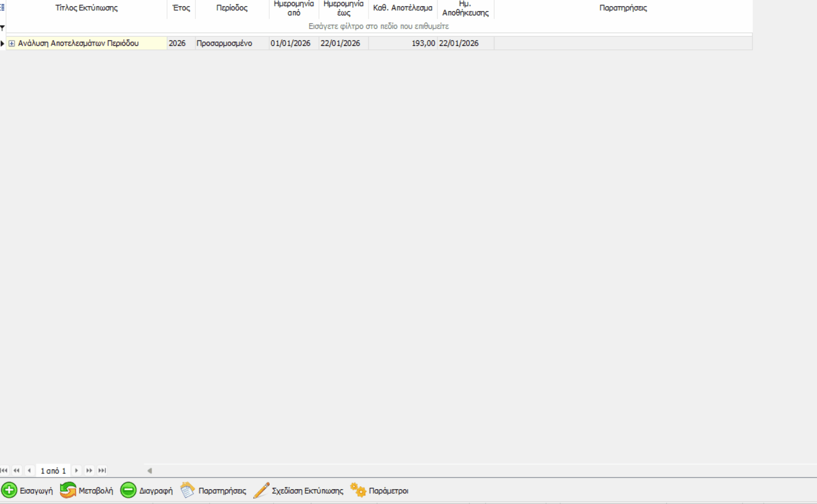
Task: Click the column chooser icon in grid corner
Action: click(2, 8)
